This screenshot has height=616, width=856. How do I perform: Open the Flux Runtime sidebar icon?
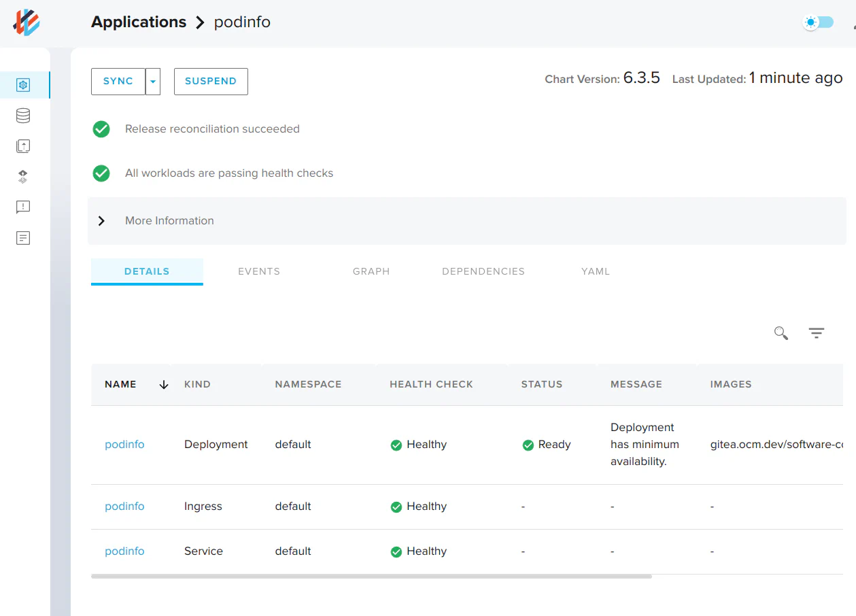click(23, 177)
